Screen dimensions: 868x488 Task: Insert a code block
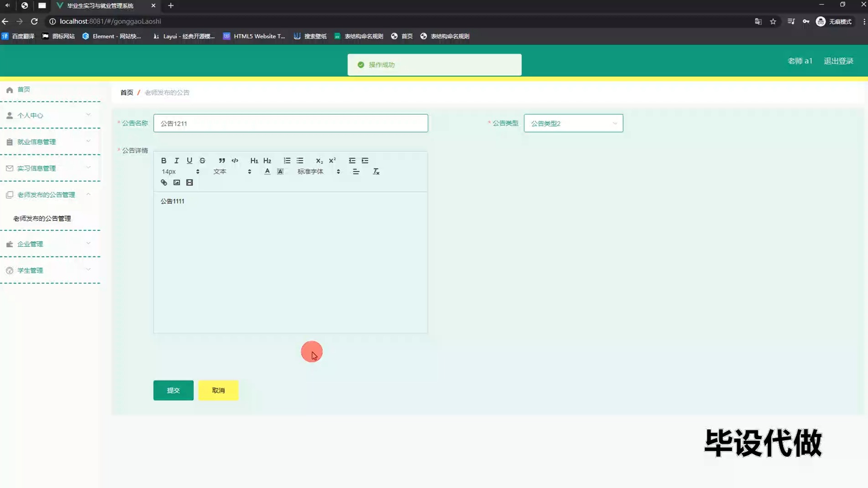[x=235, y=160]
